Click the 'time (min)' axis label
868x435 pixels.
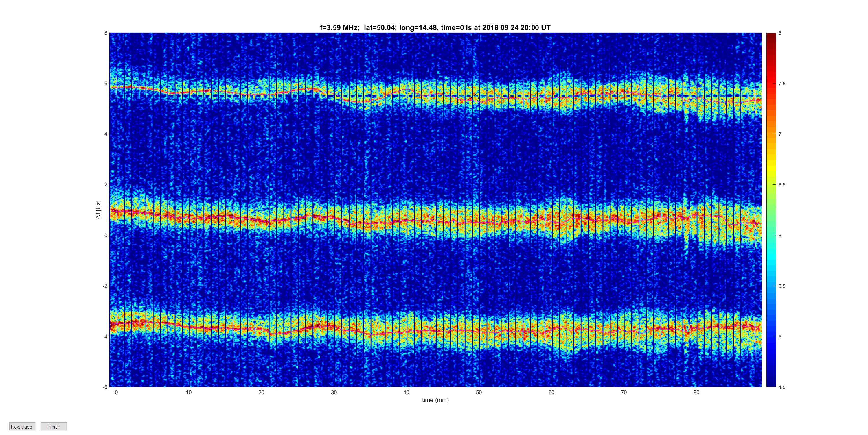pos(435,400)
